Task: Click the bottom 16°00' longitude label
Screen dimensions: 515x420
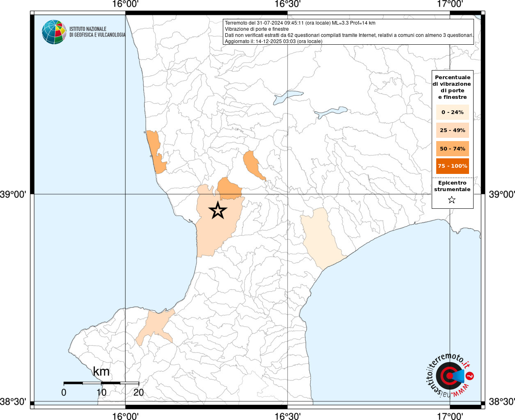Action: click(125, 416)
